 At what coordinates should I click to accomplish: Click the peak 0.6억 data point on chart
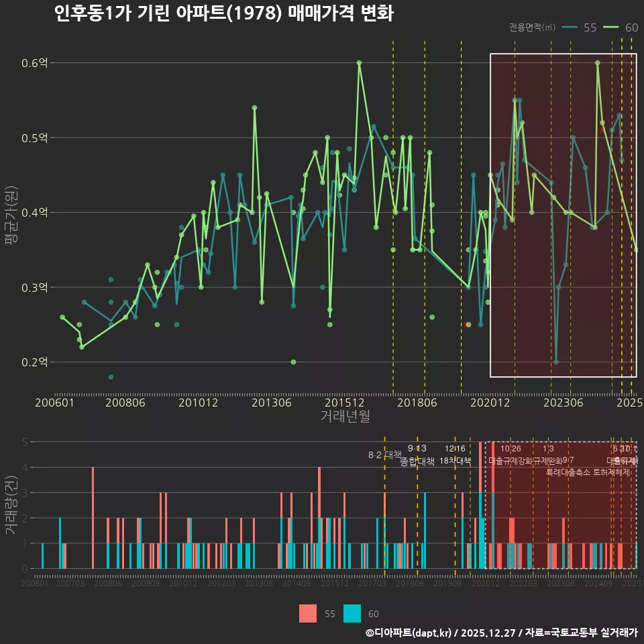[x=360, y=62]
